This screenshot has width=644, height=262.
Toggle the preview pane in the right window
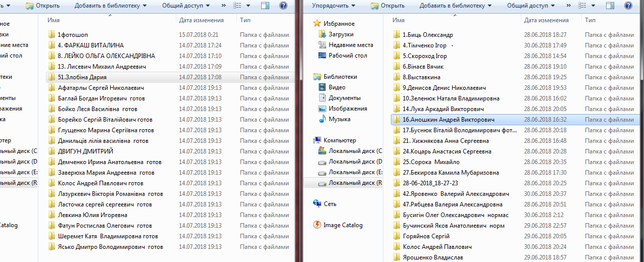[610, 6]
